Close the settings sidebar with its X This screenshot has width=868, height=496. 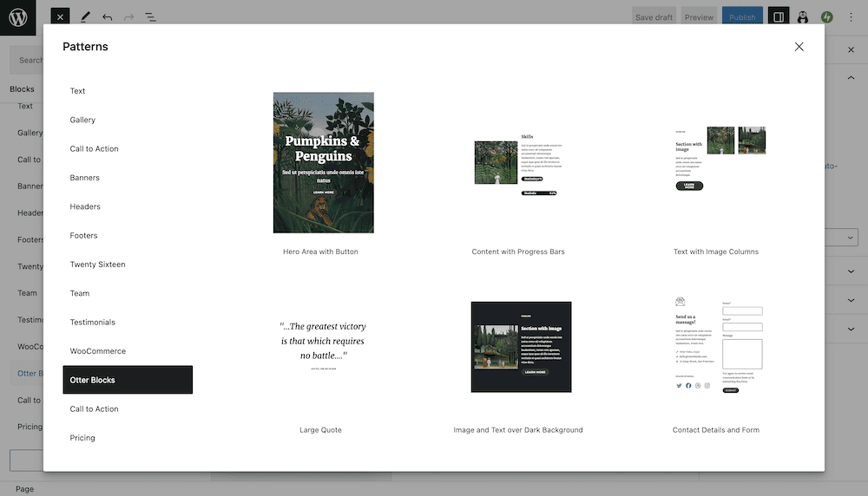coord(851,49)
